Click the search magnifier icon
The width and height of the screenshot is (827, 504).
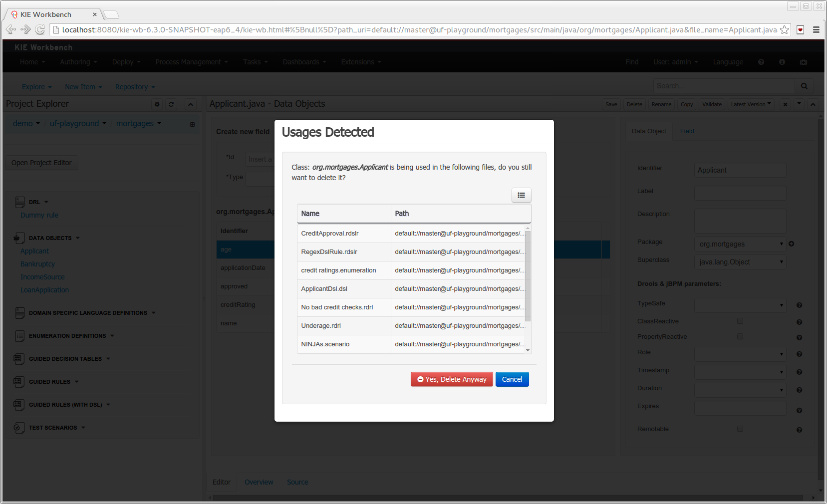point(804,86)
